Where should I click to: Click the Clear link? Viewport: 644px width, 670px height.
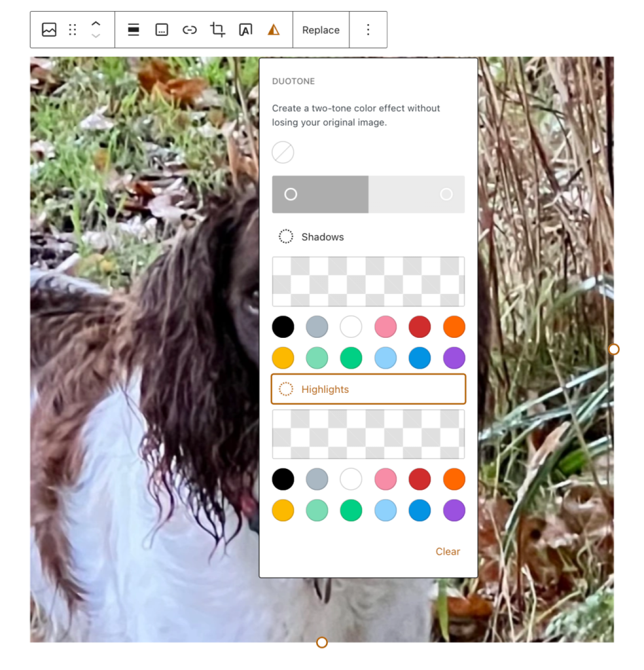pos(448,551)
